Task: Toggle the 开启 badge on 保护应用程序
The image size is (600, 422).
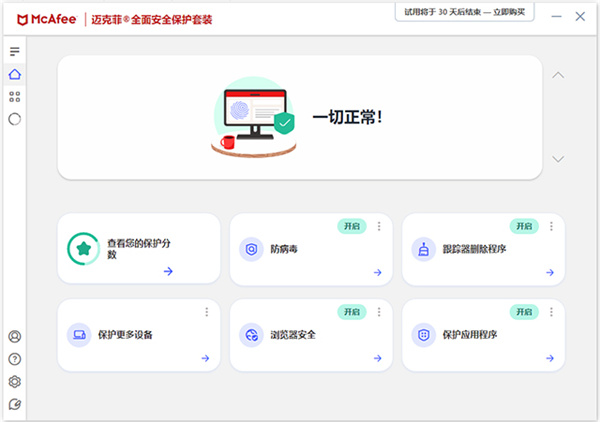Action: coord(523,312)
